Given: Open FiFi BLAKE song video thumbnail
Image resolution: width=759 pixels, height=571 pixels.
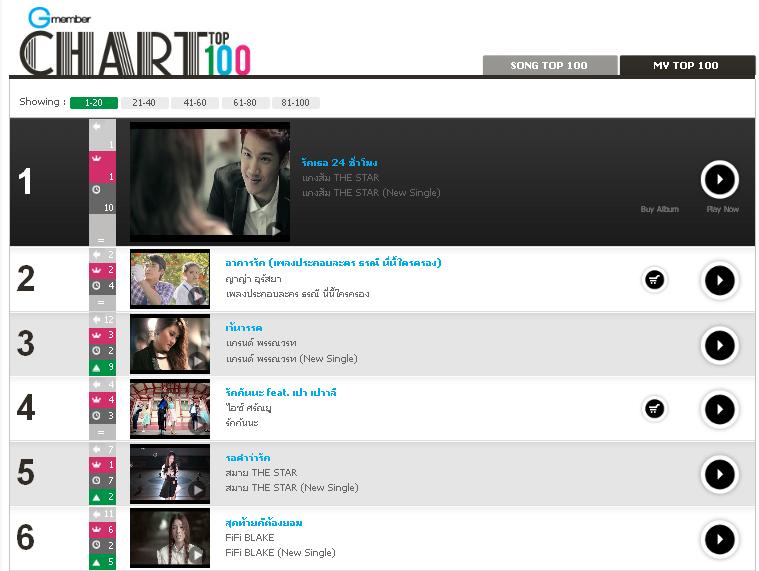Looking at the screenshot, I should tap(170, 538).
